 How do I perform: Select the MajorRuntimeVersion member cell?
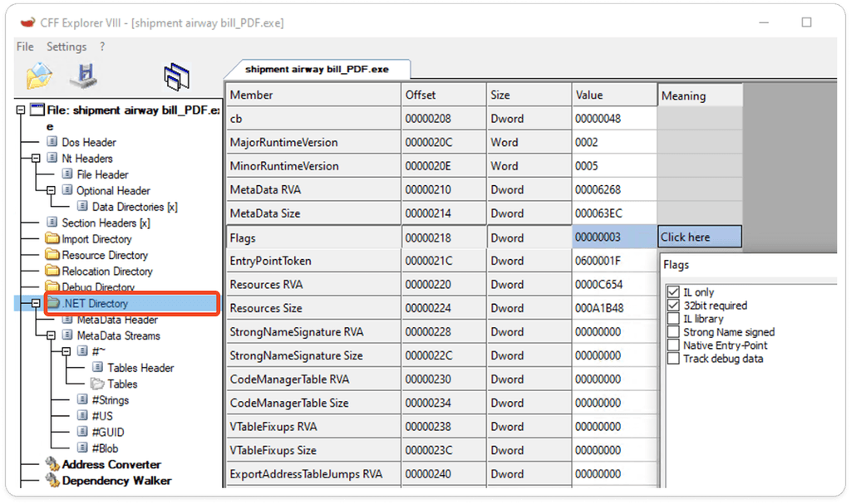(313, 142)
